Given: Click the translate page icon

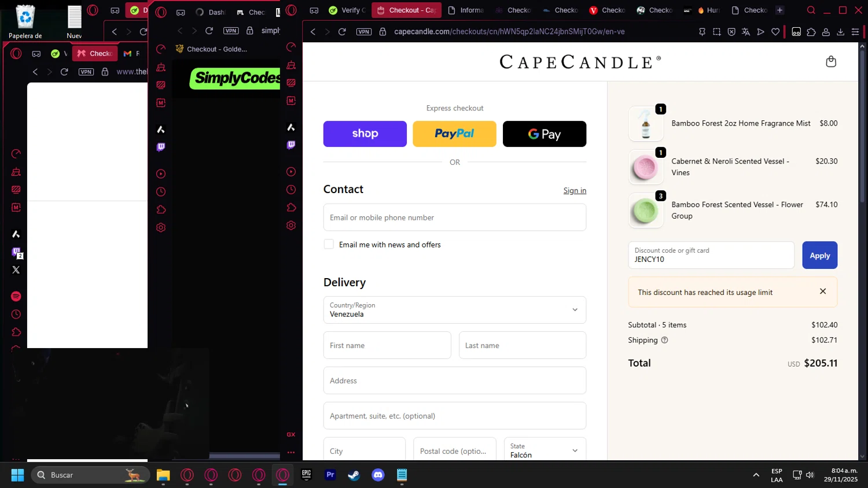Looking at the screenshot, I should [746, 32].
